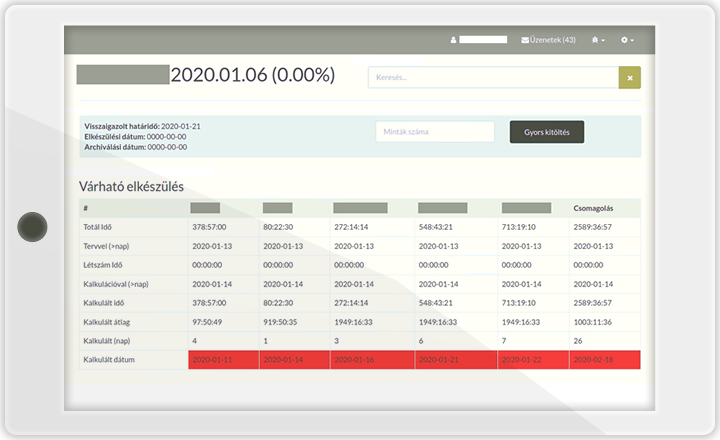Click the Minták száma input field
Viewport: 720px width, 440px height.
(x=435, y=132)
